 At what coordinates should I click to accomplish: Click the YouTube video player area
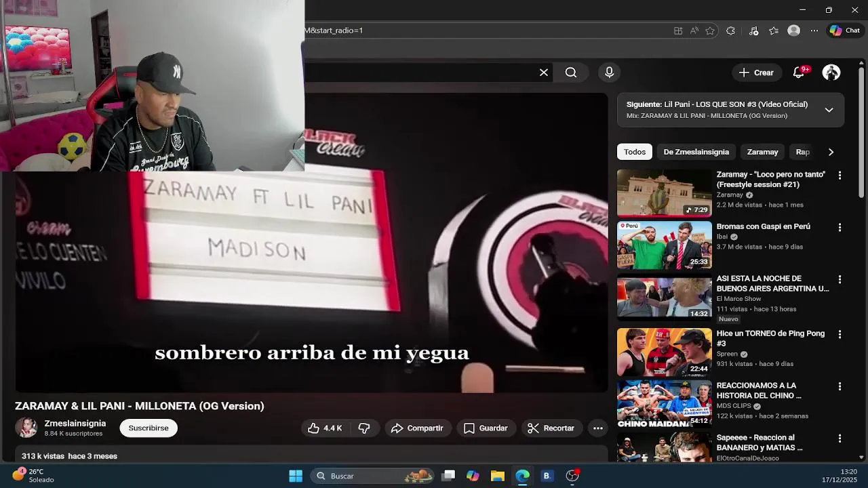311,243
